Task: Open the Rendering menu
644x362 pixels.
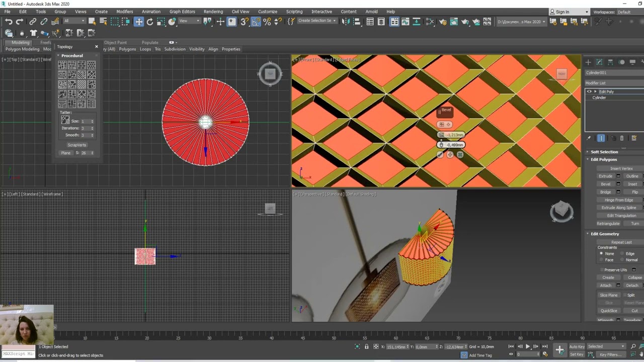Action: coord(213,12)
